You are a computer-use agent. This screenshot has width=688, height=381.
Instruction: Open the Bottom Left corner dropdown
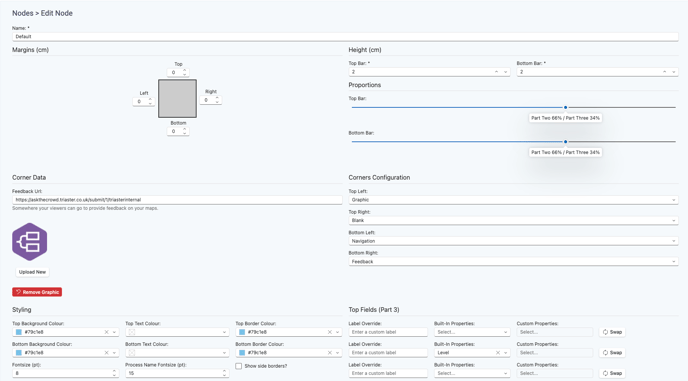(513, 241)
